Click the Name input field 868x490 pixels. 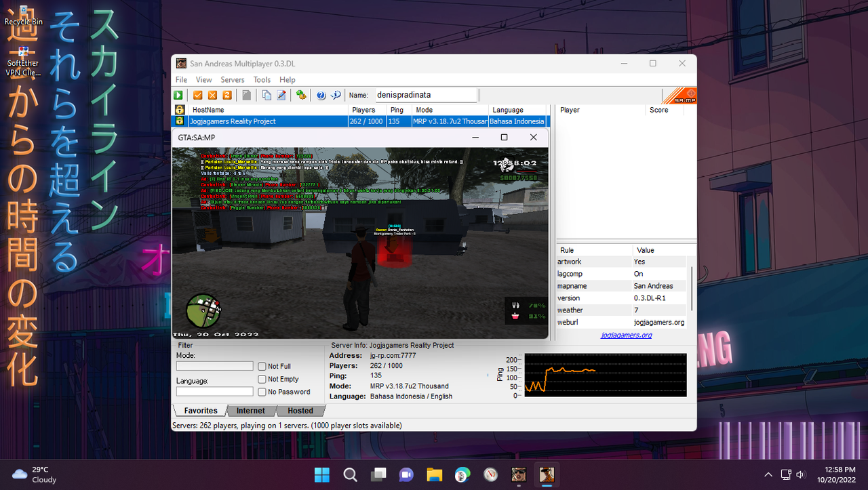(x=427, y=96)
